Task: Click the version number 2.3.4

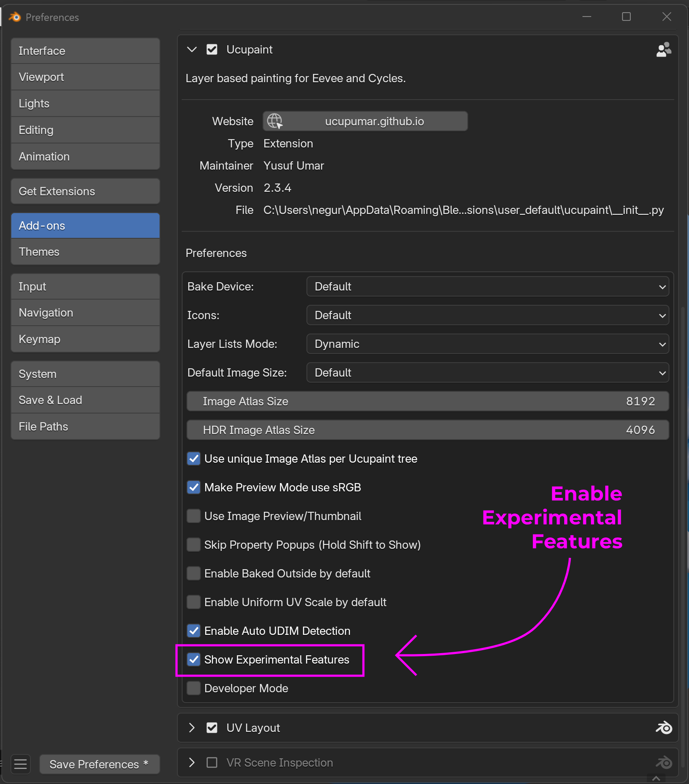Action: pyautogui.click(x=277, y=188)
